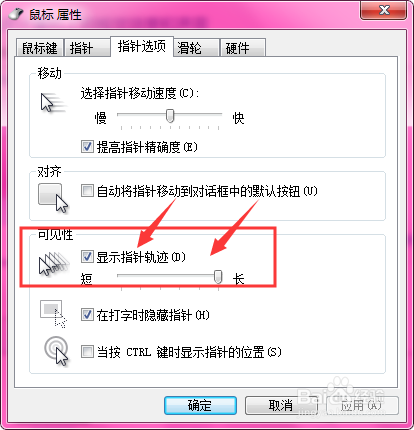Enable 自动将指针移动到对话框中的默认按钮 checkbox
This screenshot has width=414, height=430.
point(87,191)
